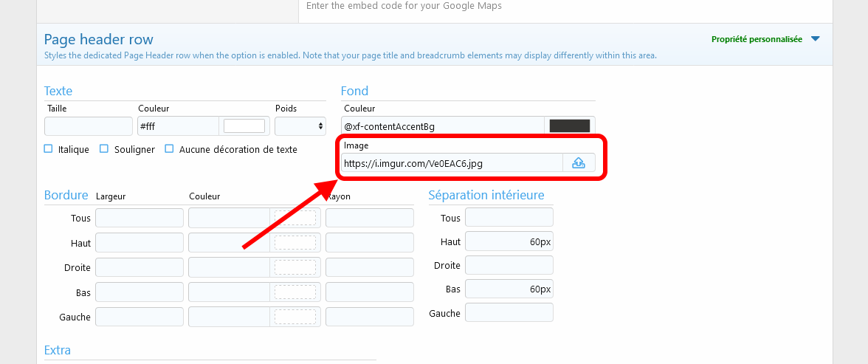Pick border color swatch for Tous
Viewport: 868px width, 364px height.
pyautogui.click(x=294, y=218)
